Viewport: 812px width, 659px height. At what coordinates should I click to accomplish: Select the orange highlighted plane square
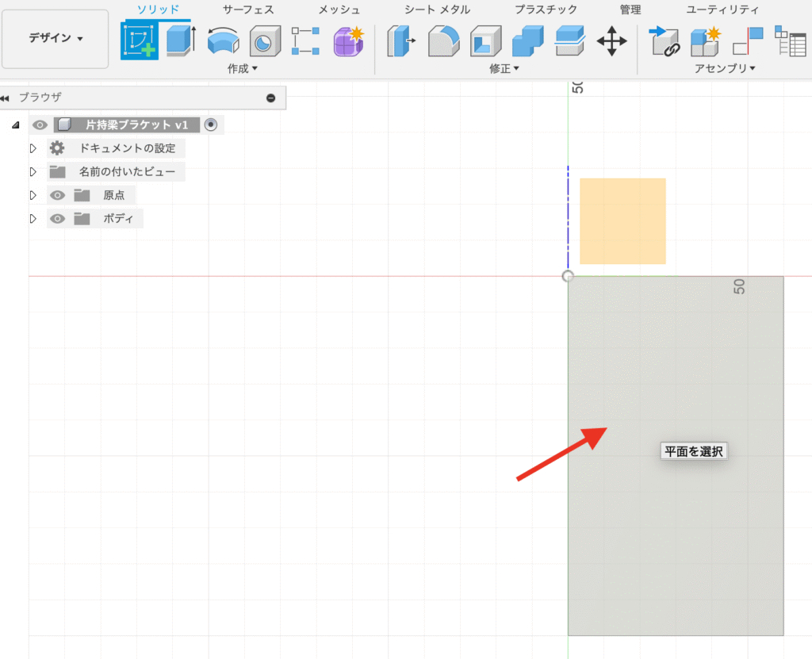coord(622,220)
